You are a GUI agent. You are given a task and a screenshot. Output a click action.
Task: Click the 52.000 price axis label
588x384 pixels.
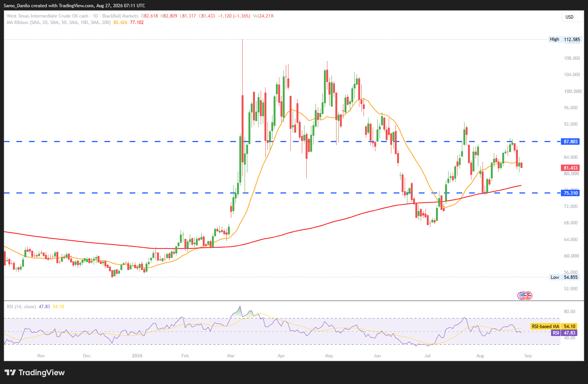point(571,289)
